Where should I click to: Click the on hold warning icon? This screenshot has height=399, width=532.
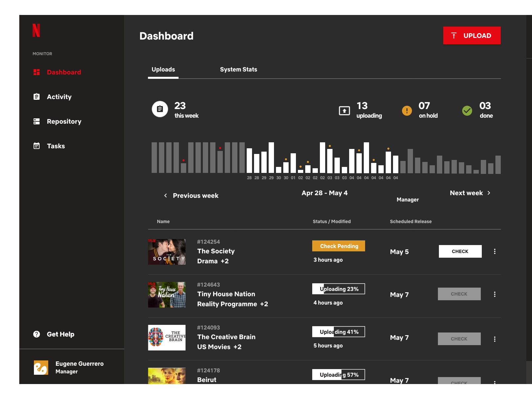[407, 110]
